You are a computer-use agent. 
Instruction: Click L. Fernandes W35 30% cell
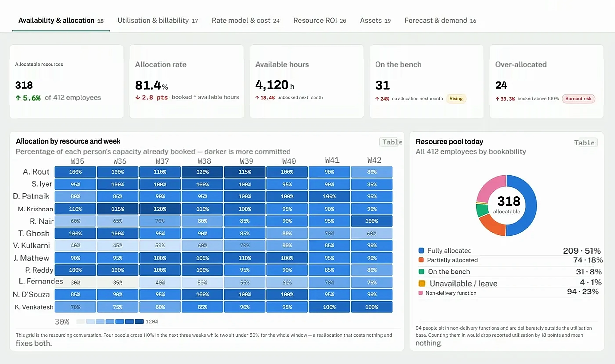[75, 283]
